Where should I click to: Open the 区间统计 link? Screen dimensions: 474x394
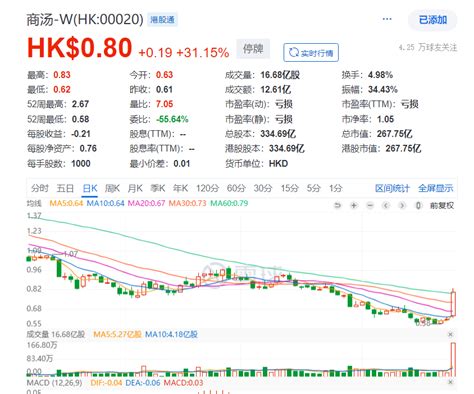[392, 189]
